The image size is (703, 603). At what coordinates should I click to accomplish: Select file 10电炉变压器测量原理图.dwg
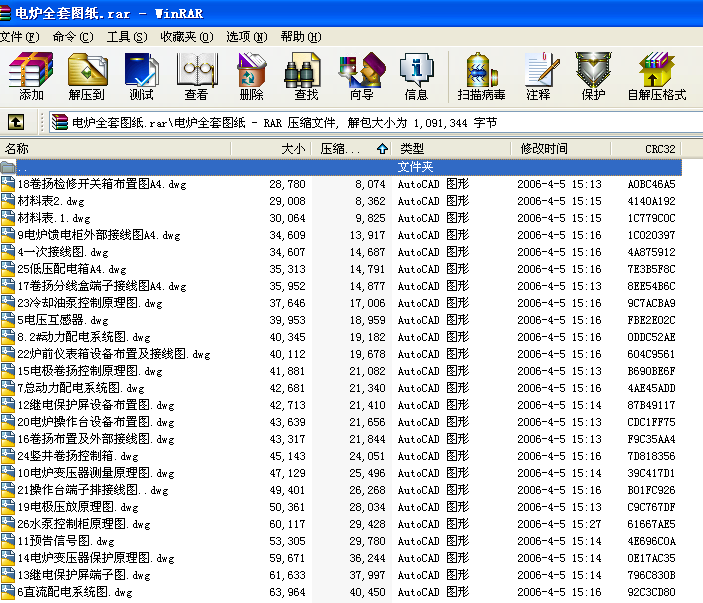[96, 473]
